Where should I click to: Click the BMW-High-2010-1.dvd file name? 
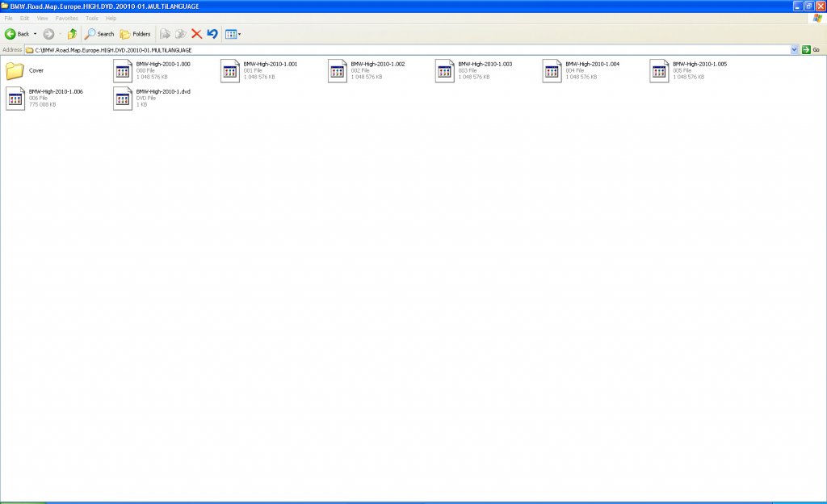(163, 92)
